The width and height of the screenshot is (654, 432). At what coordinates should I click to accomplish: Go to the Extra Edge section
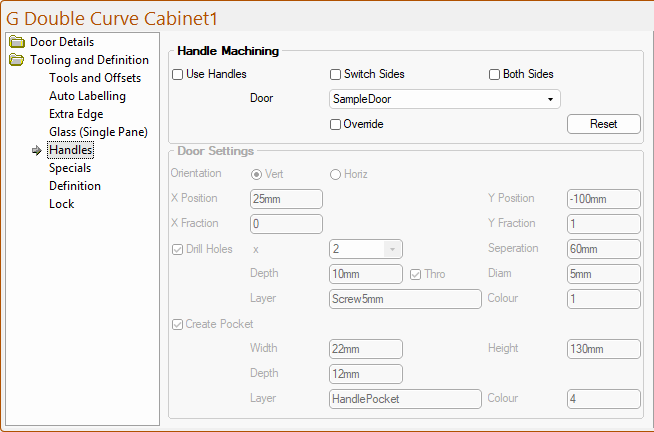point(76,114)
